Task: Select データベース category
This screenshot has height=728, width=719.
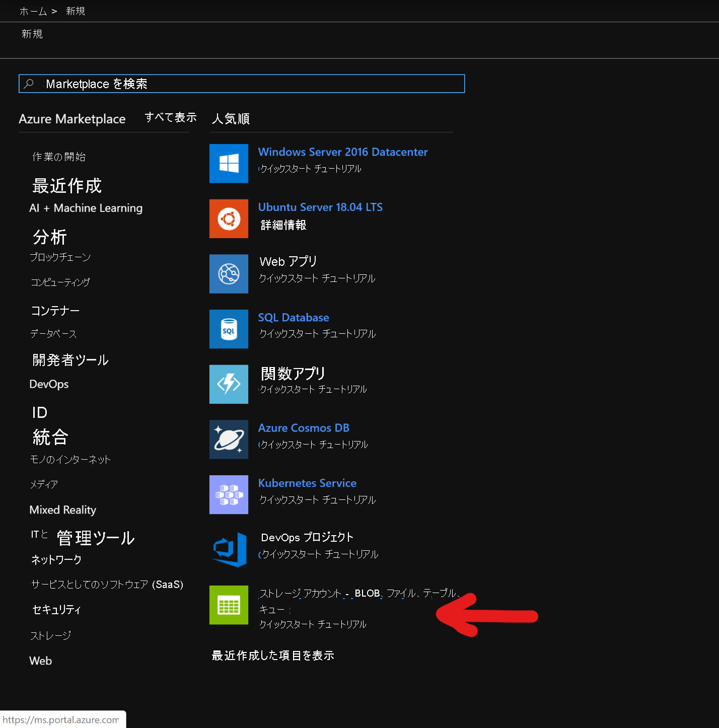Action: pyautogui.click(x=53, y=334)
